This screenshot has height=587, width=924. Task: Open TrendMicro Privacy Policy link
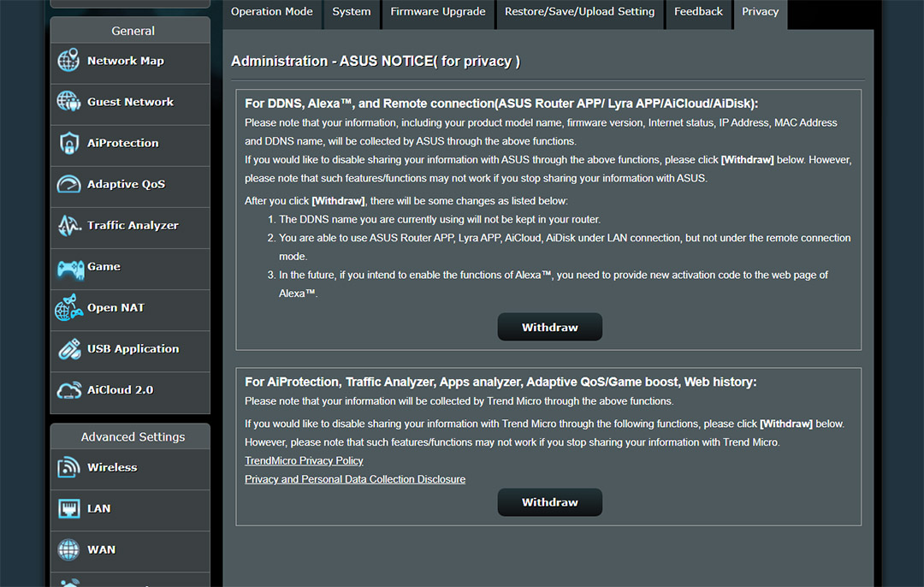304,461
